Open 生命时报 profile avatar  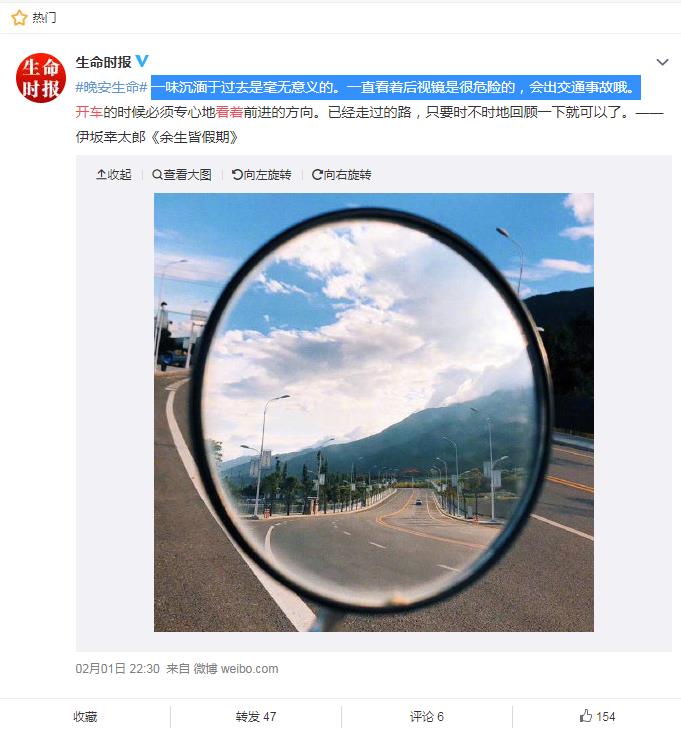click(41, 78)
